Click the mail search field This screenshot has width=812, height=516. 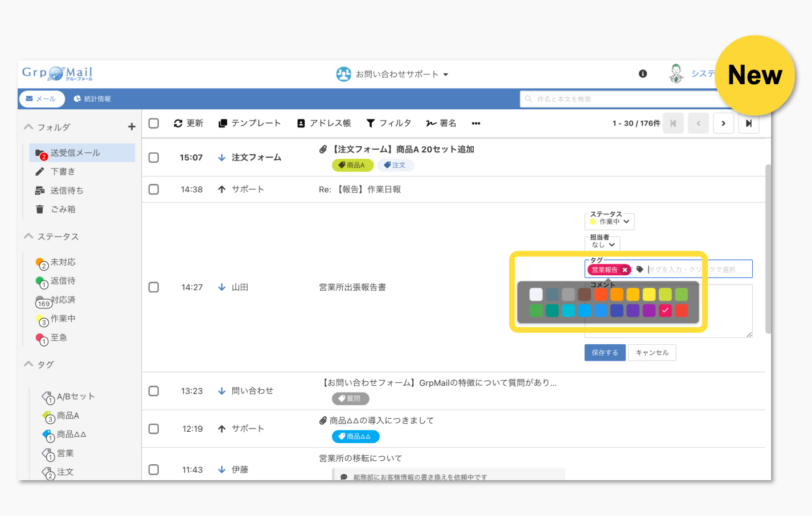click(626, 99)
